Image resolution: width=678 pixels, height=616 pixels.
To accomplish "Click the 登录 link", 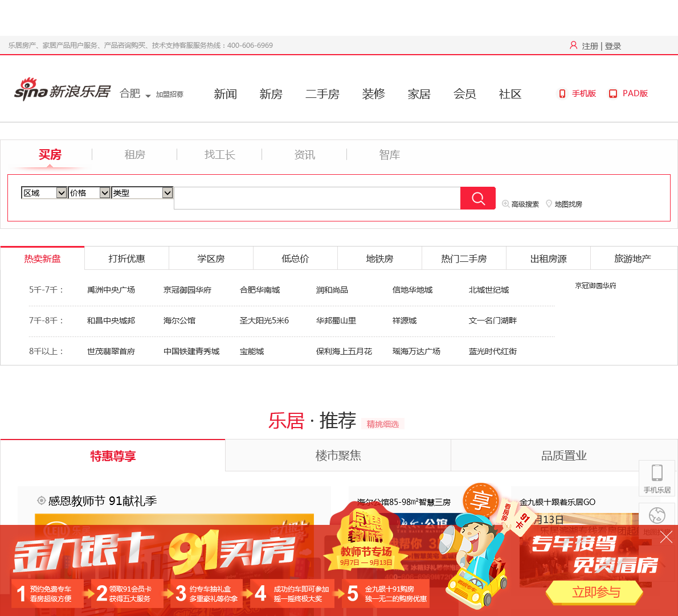I will [612, 46].
